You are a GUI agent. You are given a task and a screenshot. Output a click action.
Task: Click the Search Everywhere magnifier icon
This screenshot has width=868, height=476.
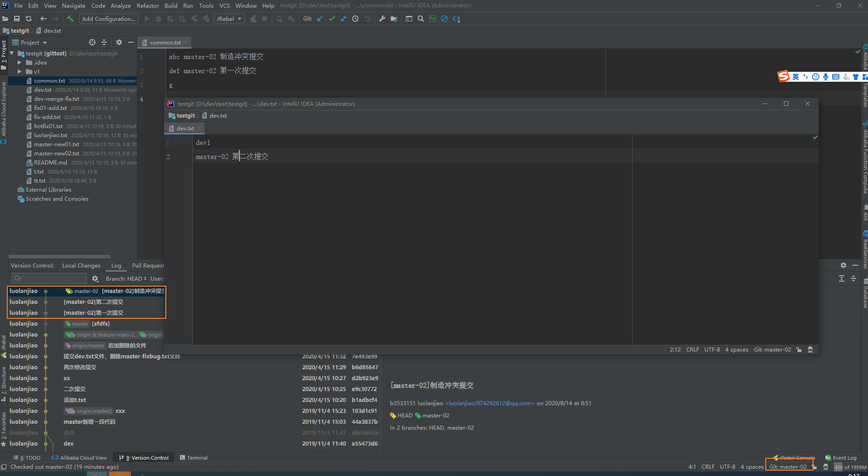[x=421, y=19]
